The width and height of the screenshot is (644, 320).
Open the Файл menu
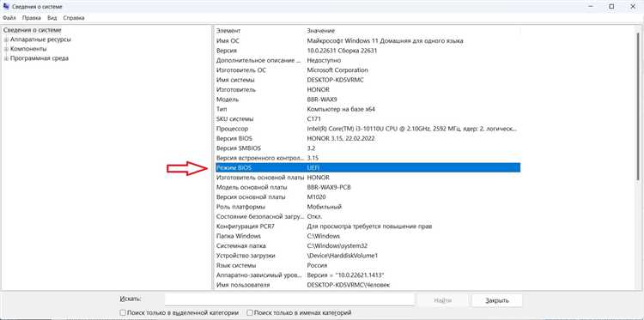9,18
